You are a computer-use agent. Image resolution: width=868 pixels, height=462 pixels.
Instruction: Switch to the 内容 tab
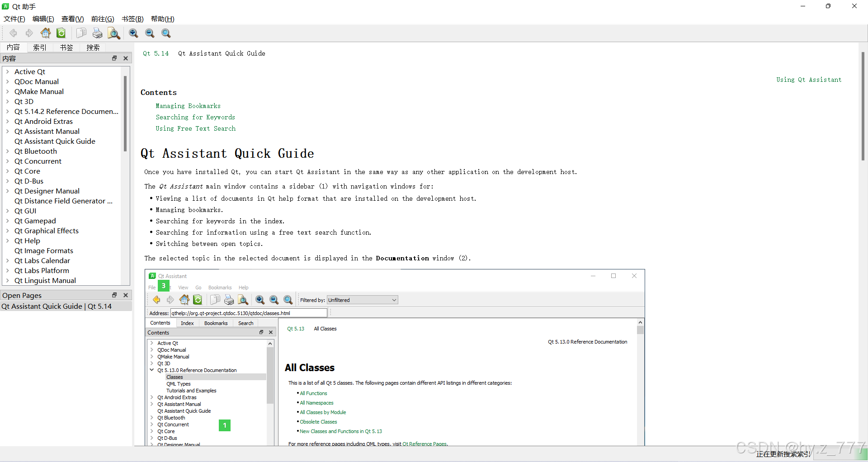point(13,47)
